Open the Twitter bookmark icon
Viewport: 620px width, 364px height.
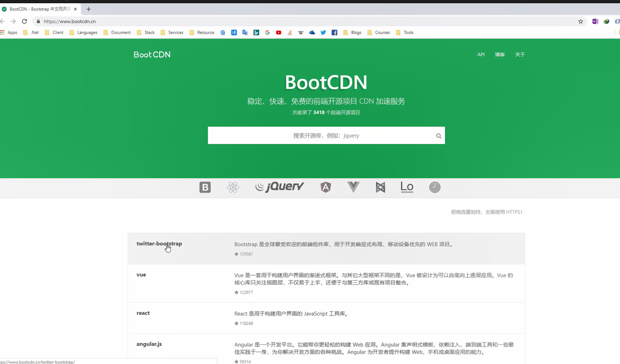point(323,32)
